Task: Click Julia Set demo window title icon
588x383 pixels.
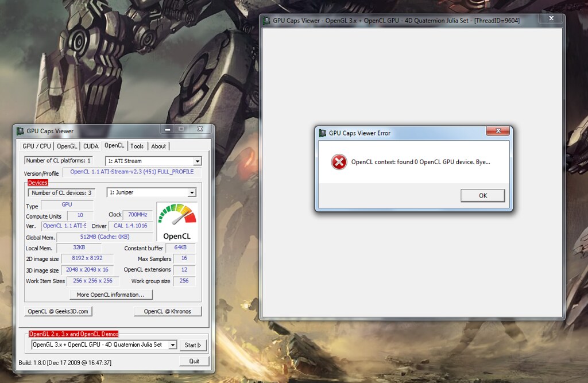Action: (x=266, y=21)
